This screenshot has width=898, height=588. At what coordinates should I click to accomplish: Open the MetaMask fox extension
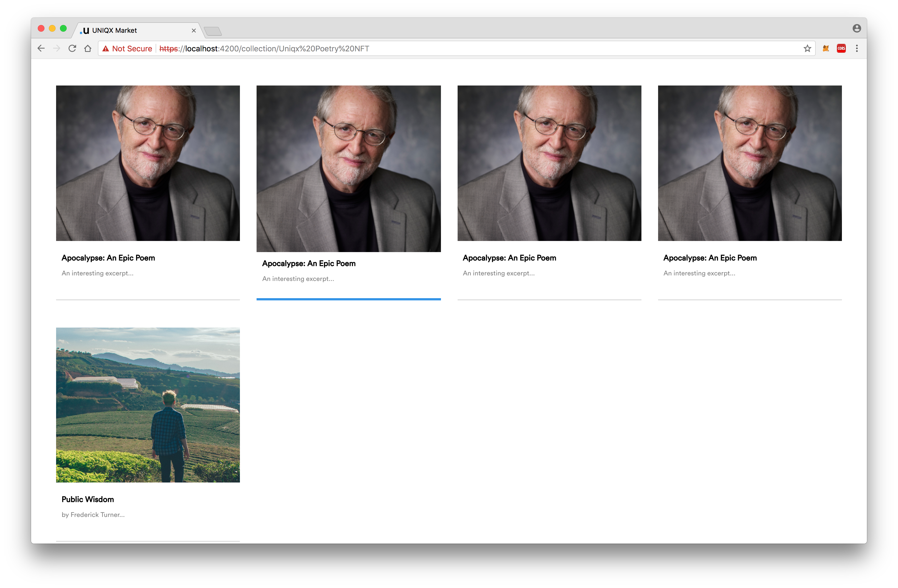[826, 48]
